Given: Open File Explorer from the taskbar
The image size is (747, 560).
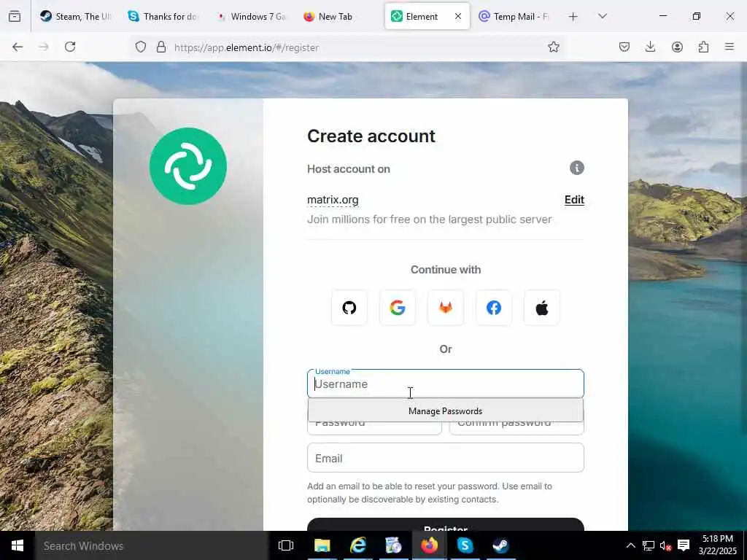Looking at the screenshot, I should click(x=322, y=545).
